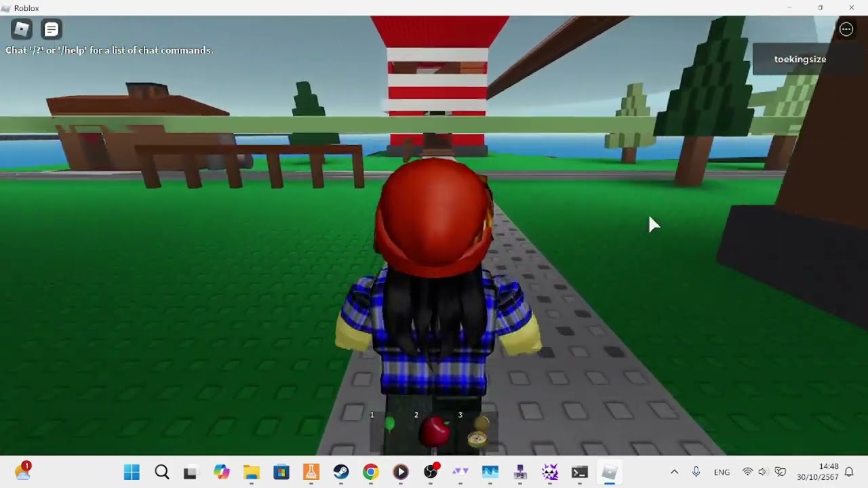Open Microsoft Store from the taskbar
Image resolution: width=868 pixels, height=488 pixels.
click(281, 472)
